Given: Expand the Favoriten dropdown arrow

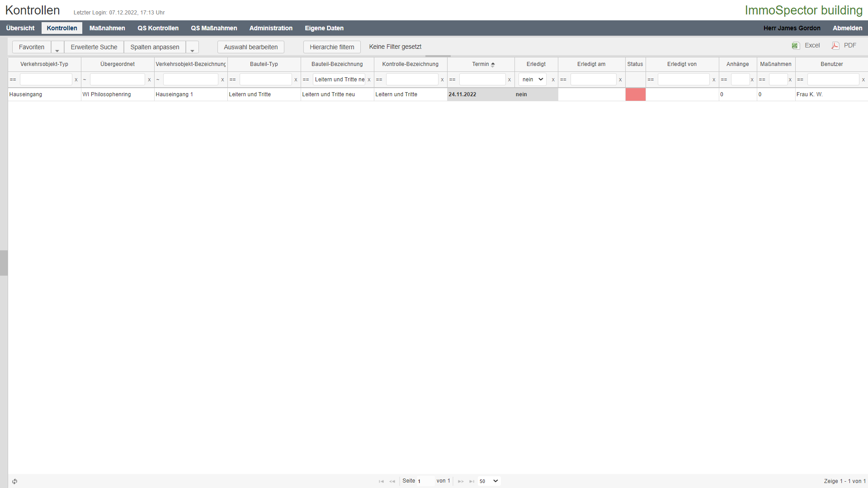Looking at the screenshot, I should [x=57, y=47].
